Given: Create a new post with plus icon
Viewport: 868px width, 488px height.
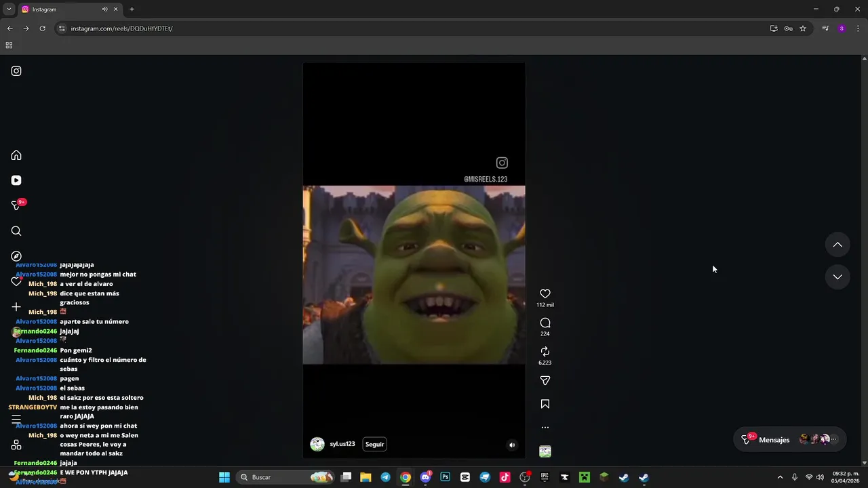Looking at the screenshot, I should (16, 307).
